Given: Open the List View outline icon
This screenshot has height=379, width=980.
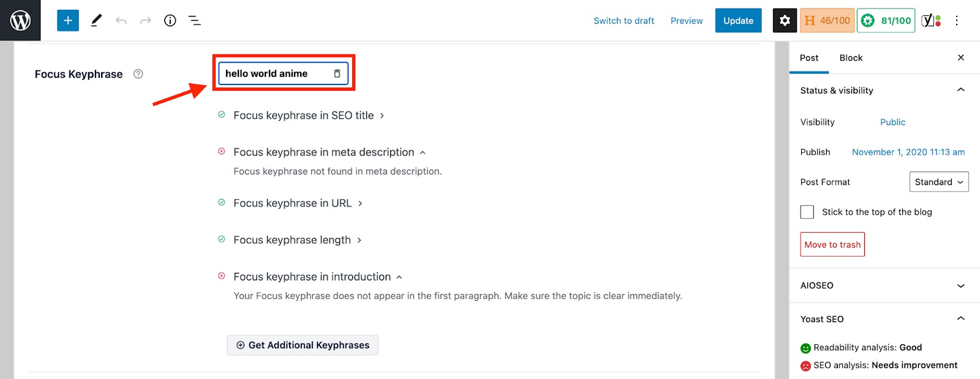Looking at the screenshot, I should (x=194, y=20).
